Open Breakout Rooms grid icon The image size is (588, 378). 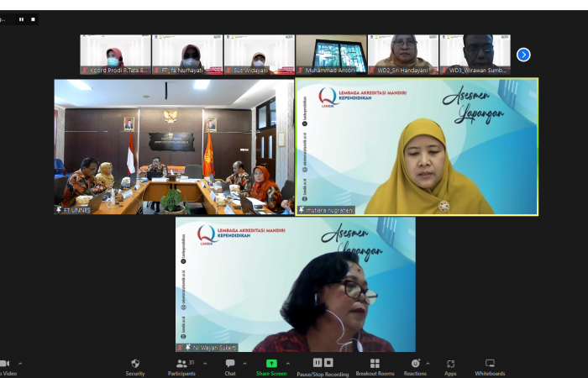pyautogui.click(x=375, y=363)
